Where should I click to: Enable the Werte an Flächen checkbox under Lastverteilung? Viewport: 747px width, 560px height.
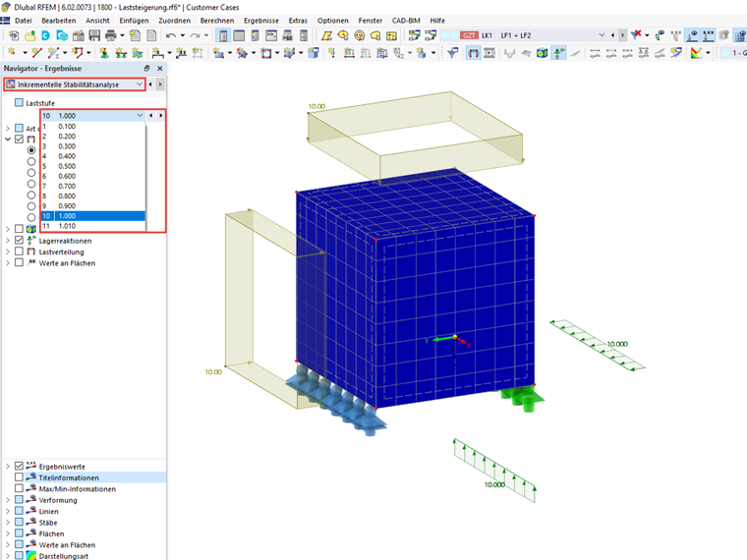tap(19, 262)
